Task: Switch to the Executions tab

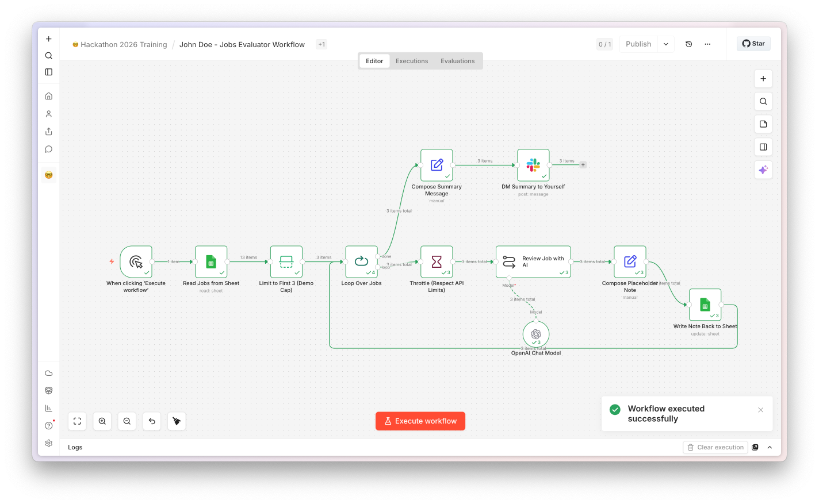Action: 412,61
